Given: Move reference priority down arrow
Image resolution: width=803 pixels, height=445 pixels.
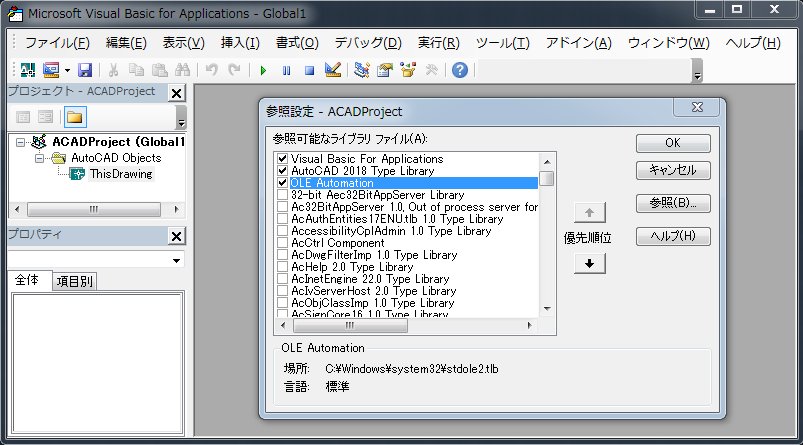Looking at the screenshot, I should point(589,264).
